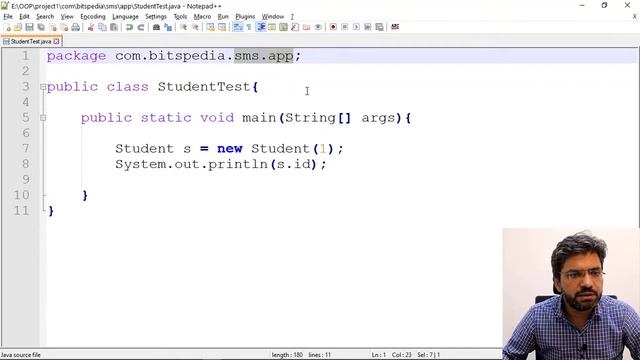
Task: Click the document close X below window controls
Action: click(x=635, y=17)
